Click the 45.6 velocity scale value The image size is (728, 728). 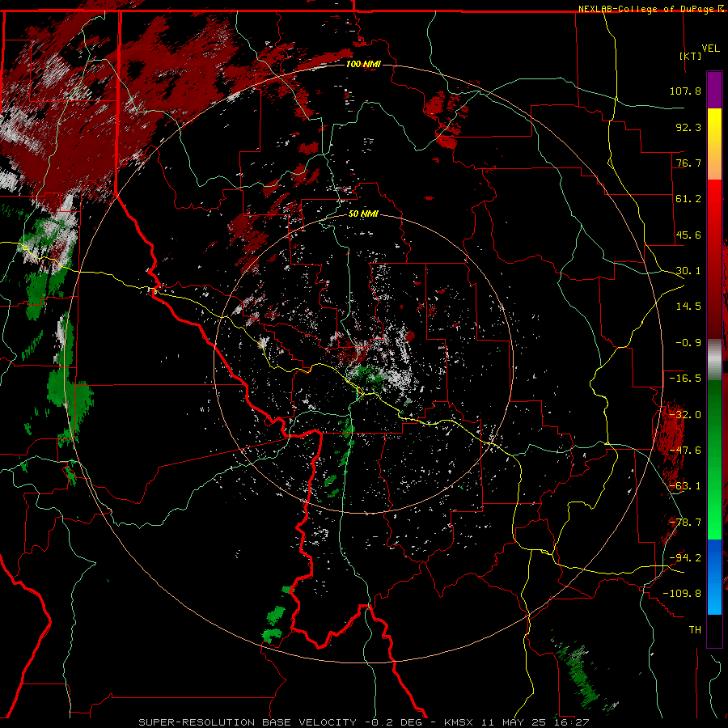(x=688, y=235)
